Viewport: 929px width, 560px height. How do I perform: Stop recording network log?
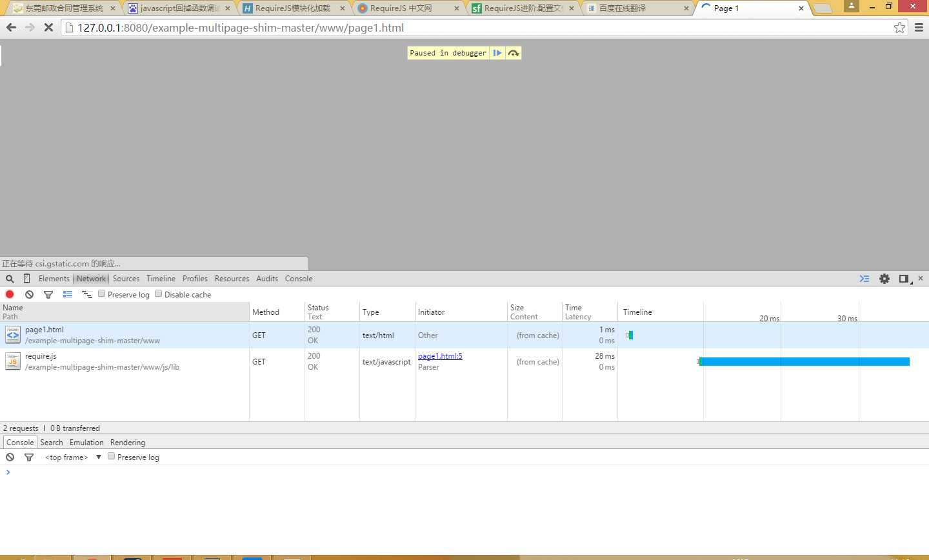[10, 294]
